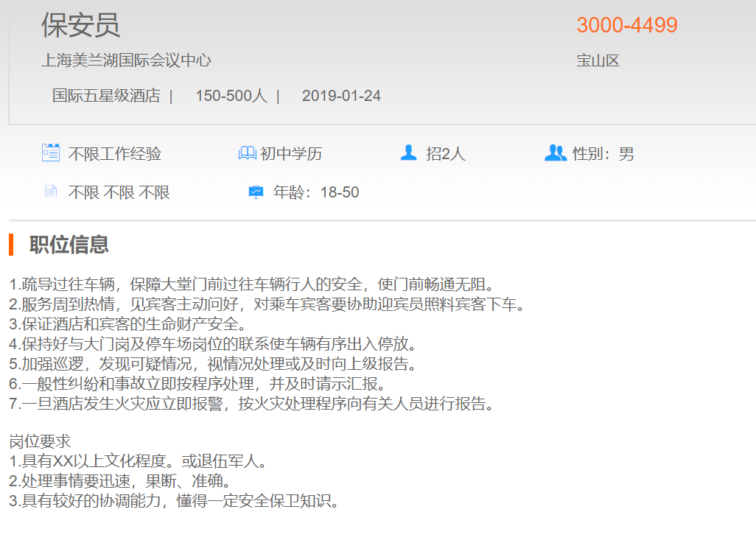Click the presentation board age icon
This screenshot has width=756, height=543.
[x=256, y=192]
